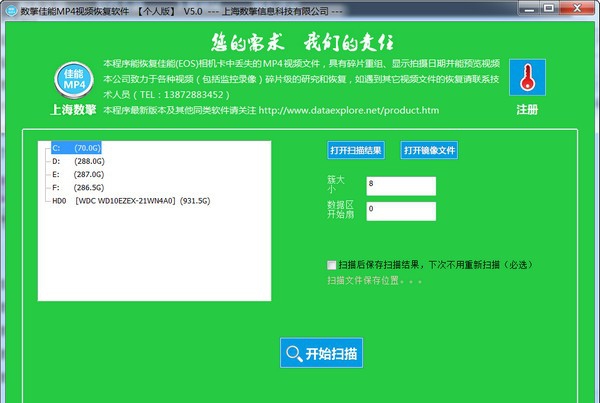Select drive F: (286.5G)
600x403 pixels.
tap(78, 188)
